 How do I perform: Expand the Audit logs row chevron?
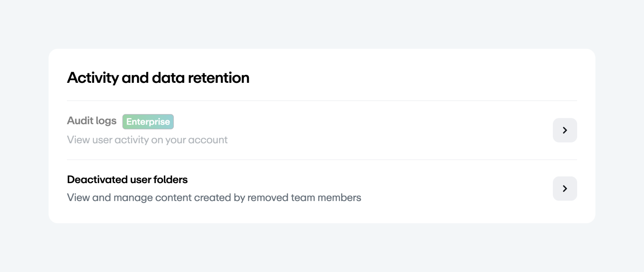(x=565, y=130)
